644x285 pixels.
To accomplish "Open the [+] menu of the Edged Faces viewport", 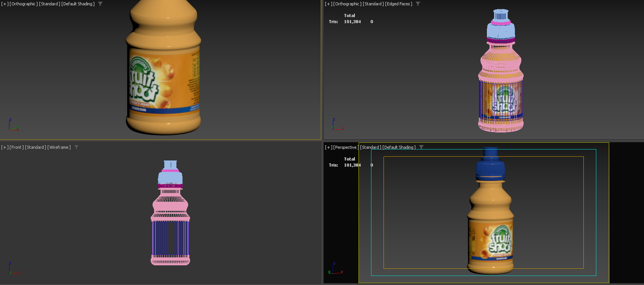I will tap(329, 4).
